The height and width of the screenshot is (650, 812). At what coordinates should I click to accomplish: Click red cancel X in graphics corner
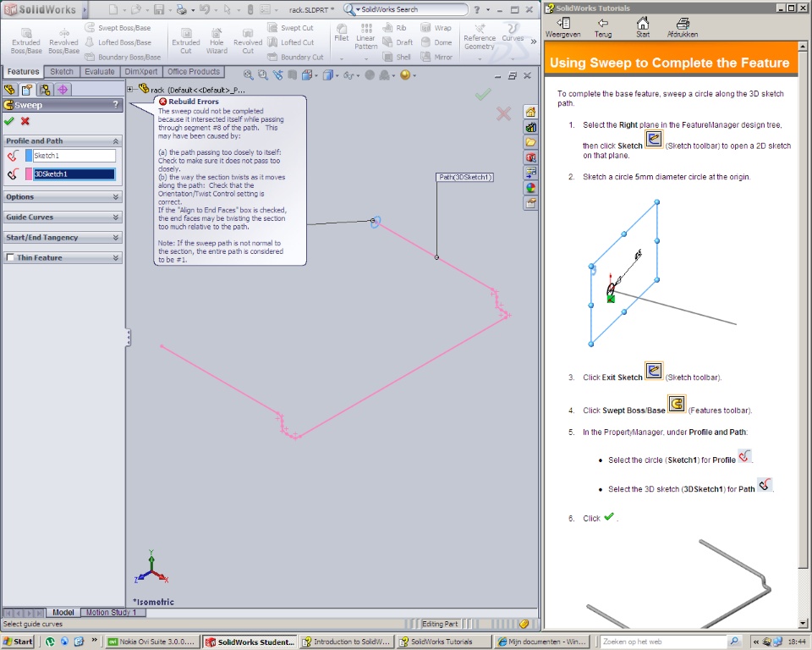click(x=503, y=113)
